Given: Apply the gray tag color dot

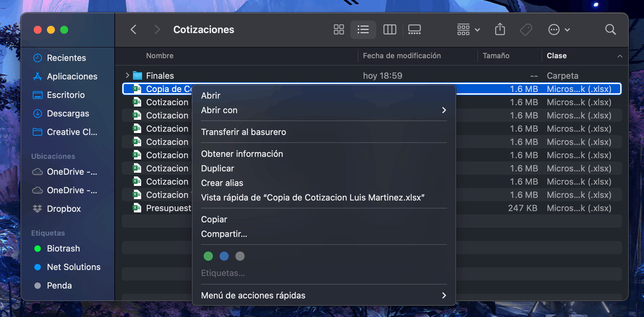Looking at the screenshot, I should tap(240, 256).
